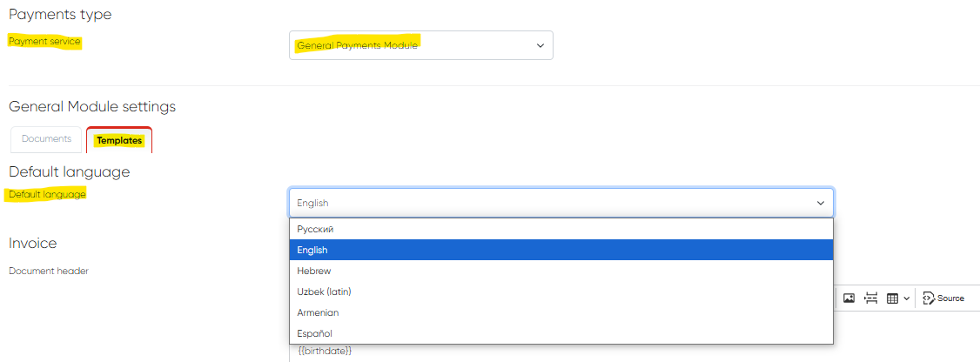Open the table options dropdown arrow
This screenshot has height=362, width=980.
[907, 298]
